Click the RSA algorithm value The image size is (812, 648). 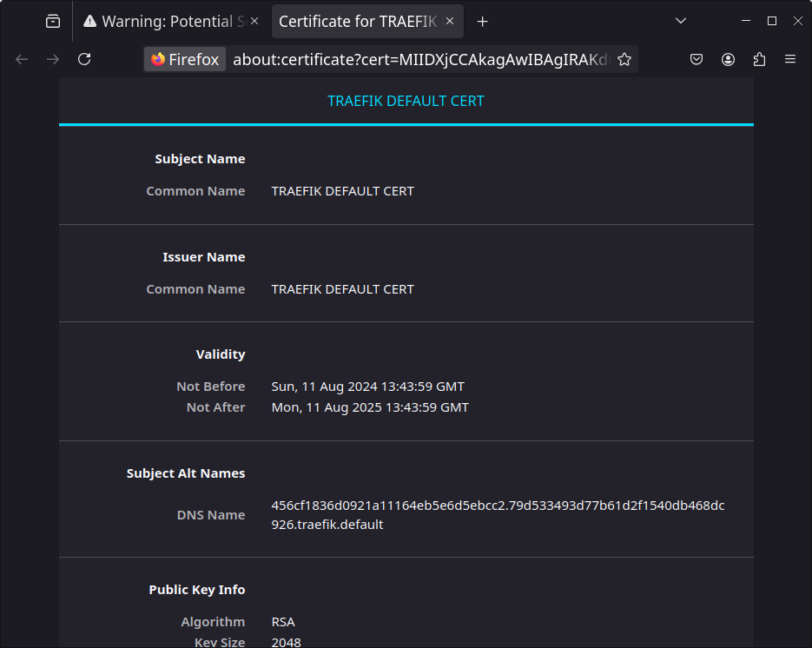coord(283,622)
